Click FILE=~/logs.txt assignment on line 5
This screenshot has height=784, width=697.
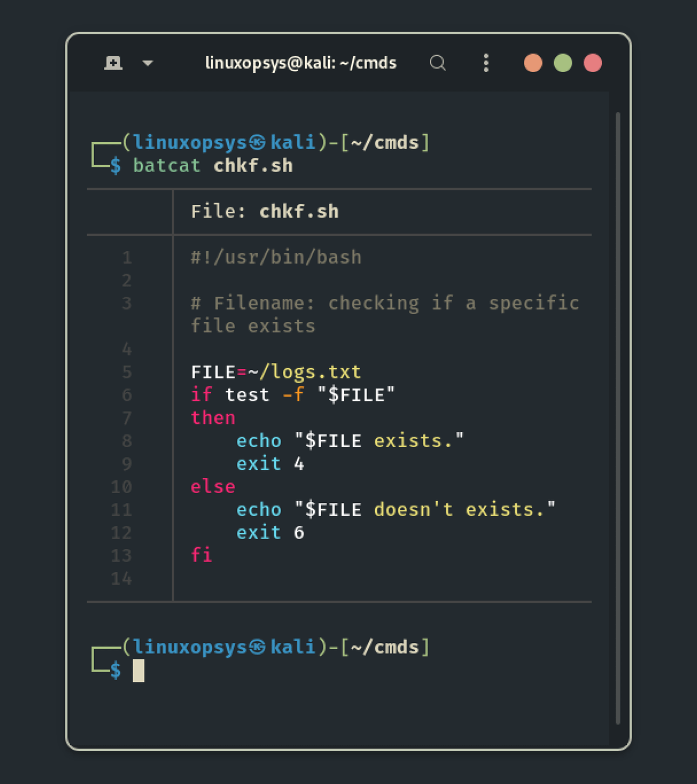click(x=276, y=372)
